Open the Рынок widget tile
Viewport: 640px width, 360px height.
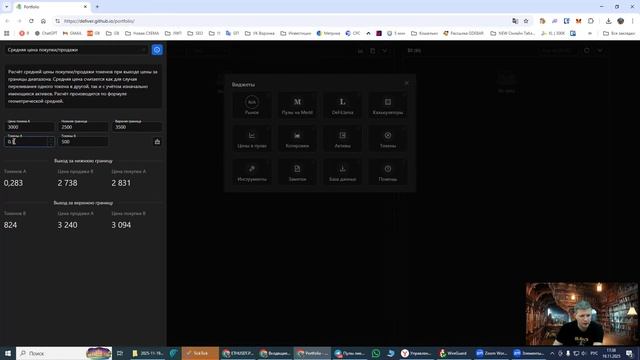(252, 105)
